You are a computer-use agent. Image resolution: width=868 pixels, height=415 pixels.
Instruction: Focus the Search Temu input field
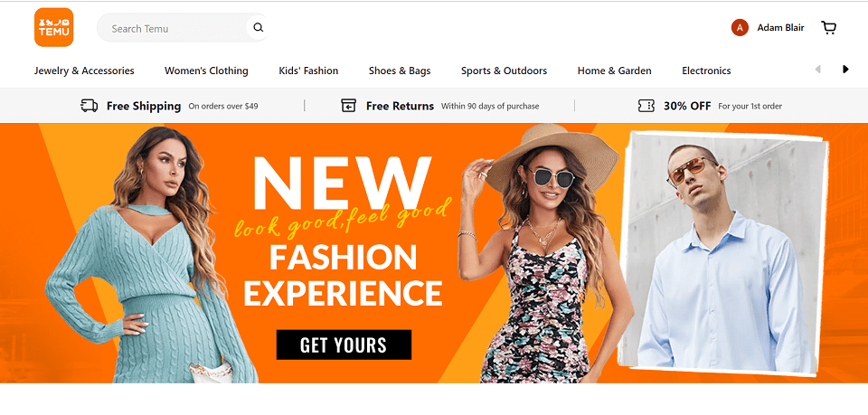click(172, 28)
